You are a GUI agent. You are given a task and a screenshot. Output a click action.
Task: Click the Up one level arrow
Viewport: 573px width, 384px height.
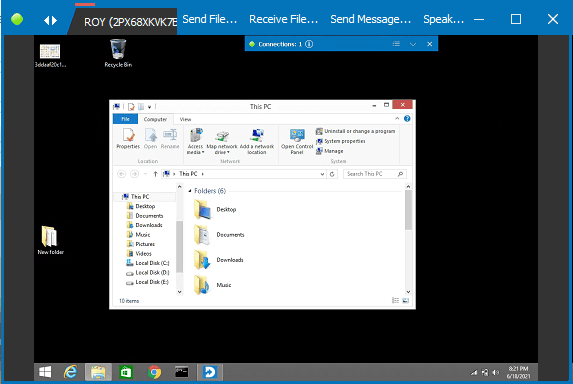155,174
